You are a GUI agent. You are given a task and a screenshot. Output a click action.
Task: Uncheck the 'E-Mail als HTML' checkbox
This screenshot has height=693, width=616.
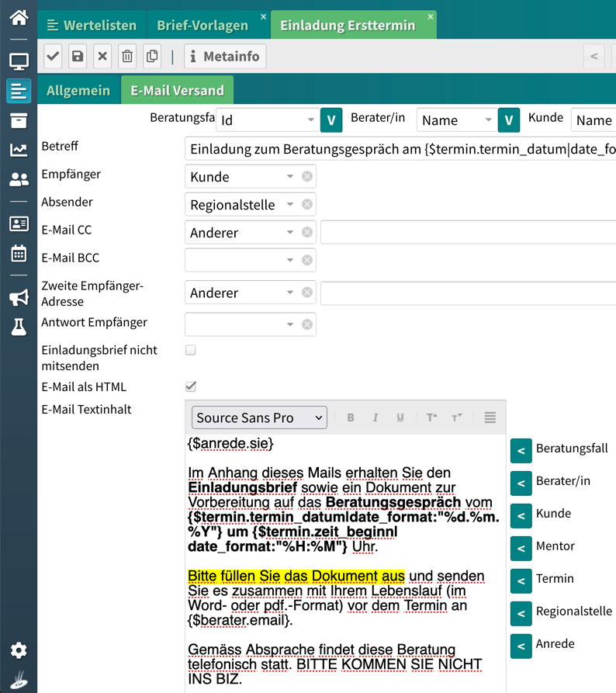191,386
